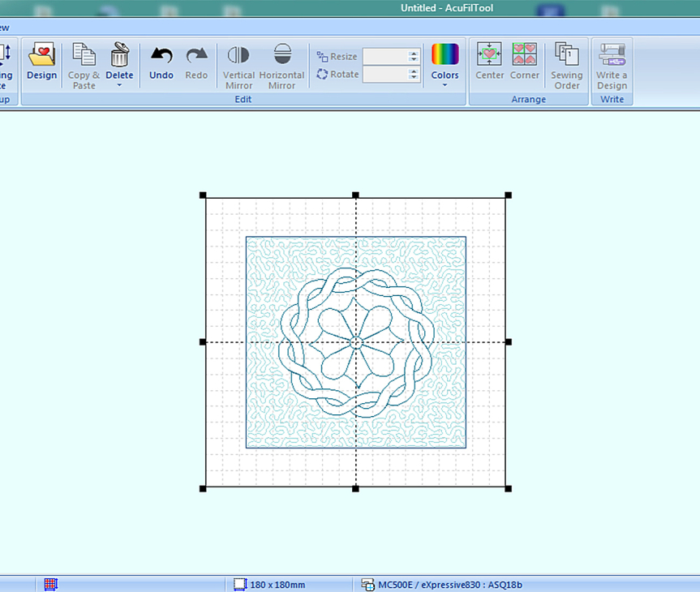The height and width of the screenshot is (592, 700).
Task: Click the Redo arrow icon
Action: point(196,56)
